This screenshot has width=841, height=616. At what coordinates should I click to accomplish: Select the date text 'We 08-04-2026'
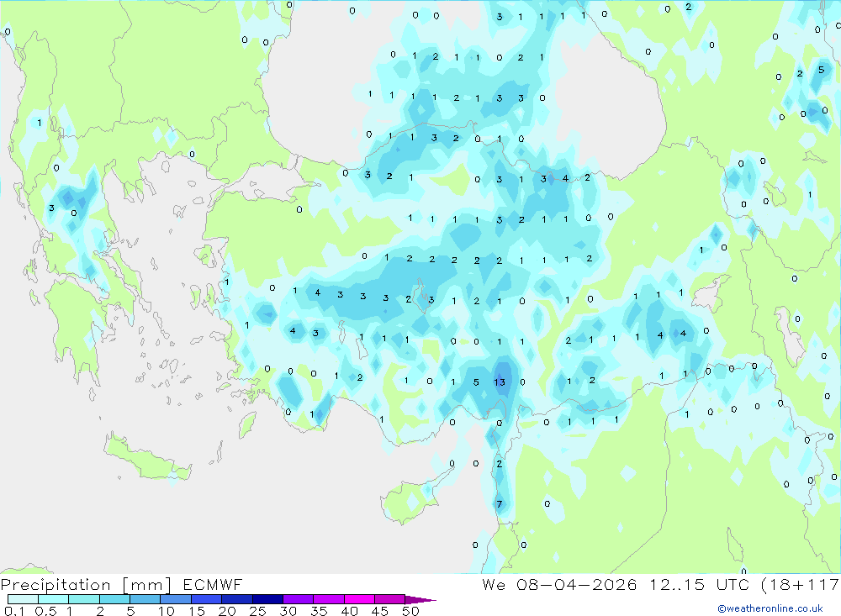click(559, 584)
